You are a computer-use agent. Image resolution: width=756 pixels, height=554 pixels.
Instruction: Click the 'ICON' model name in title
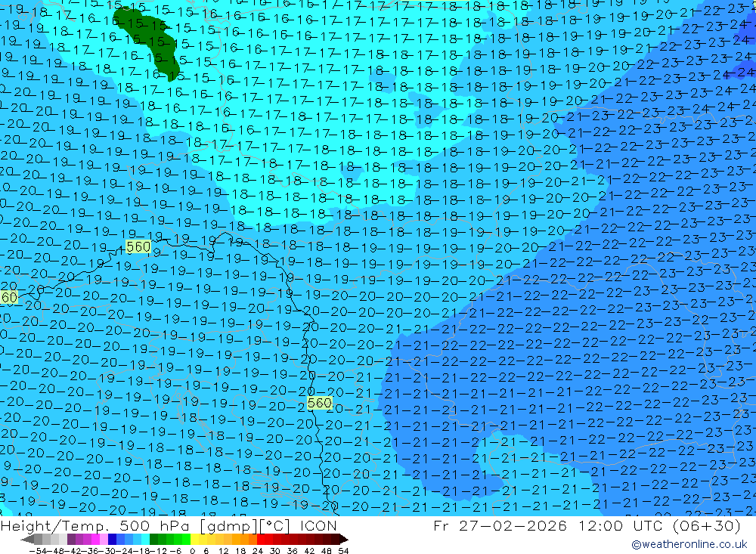click(x=318, y=525)
